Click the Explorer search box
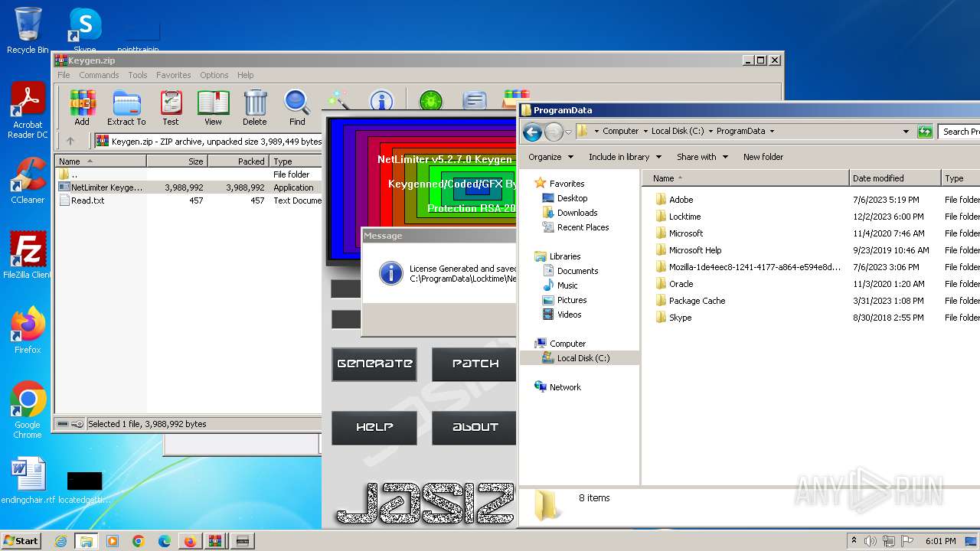Image resolution: width=980 pixels, height=551 pixels. [959, 132]
